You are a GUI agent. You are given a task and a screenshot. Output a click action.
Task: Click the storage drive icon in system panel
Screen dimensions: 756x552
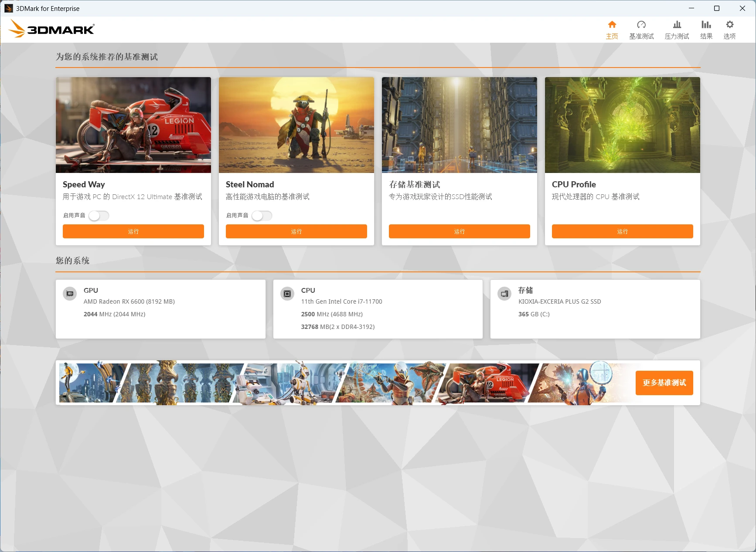coord(504,294)
